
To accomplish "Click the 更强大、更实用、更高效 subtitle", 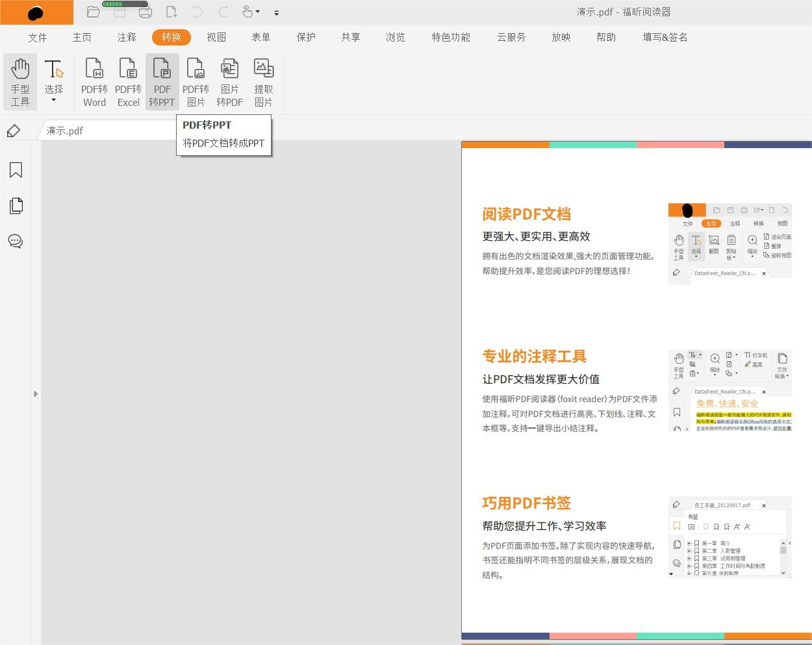I will click(536, 236).
